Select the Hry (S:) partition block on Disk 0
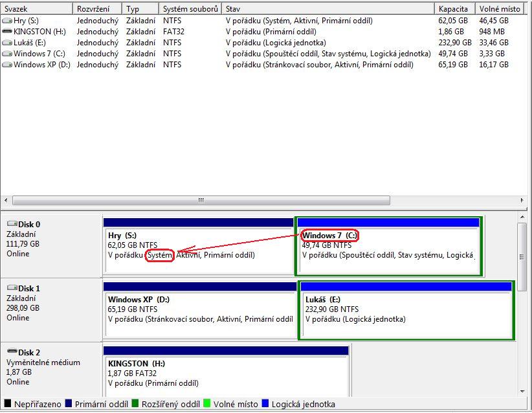The height and width of the screenshot is (413, 532). (x=199, y=246)
